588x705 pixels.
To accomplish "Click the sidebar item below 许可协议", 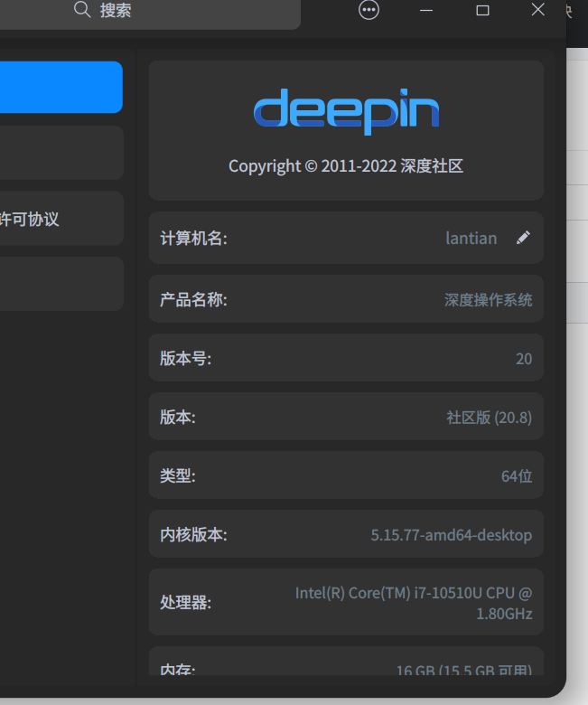I will (x=61, y=284).
